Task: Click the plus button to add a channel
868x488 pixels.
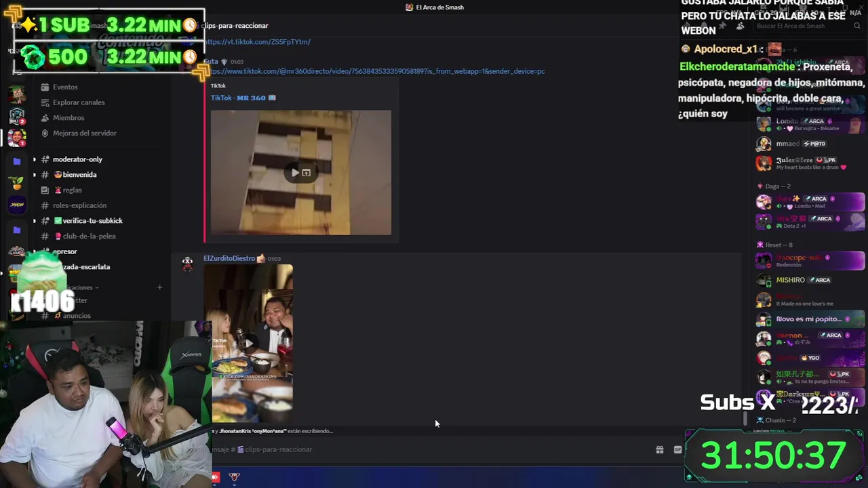Action: [160, 287]
